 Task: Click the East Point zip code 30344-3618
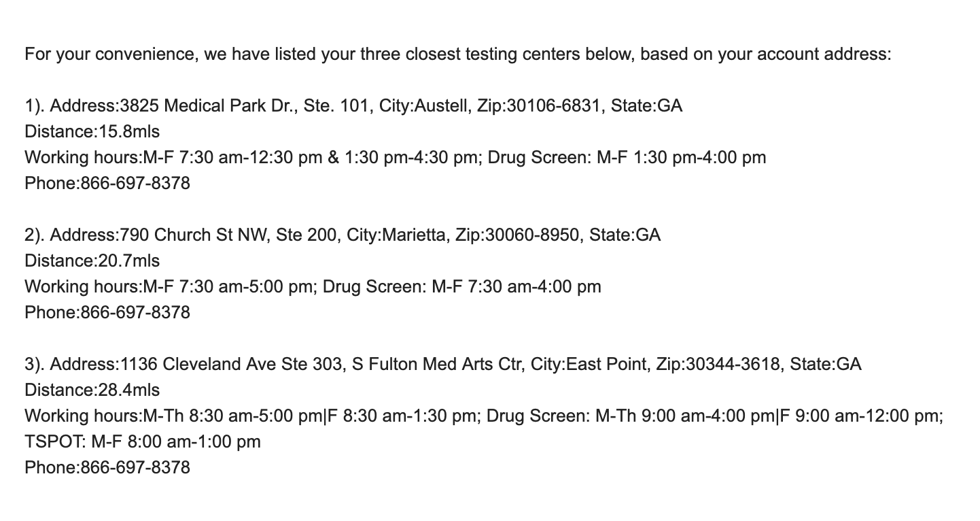click(x=733, y=364)
